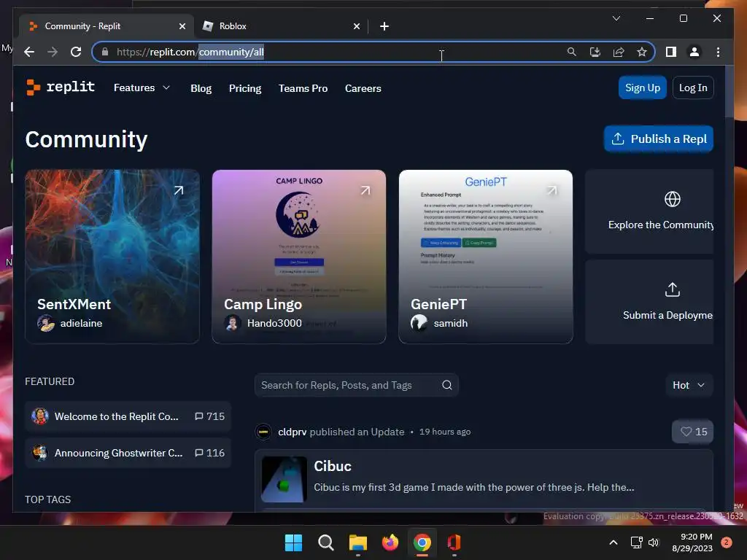
Task: Open the Cibuc post title
Action: click(333, 466)
